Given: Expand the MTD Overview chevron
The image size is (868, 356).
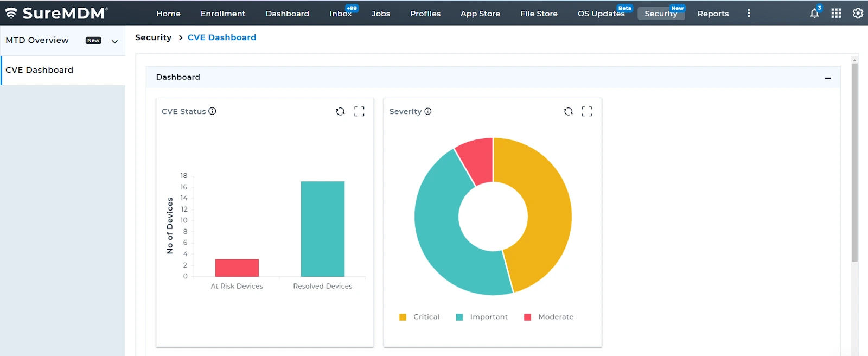Looking at the screenshot, I should coord(114,41).
